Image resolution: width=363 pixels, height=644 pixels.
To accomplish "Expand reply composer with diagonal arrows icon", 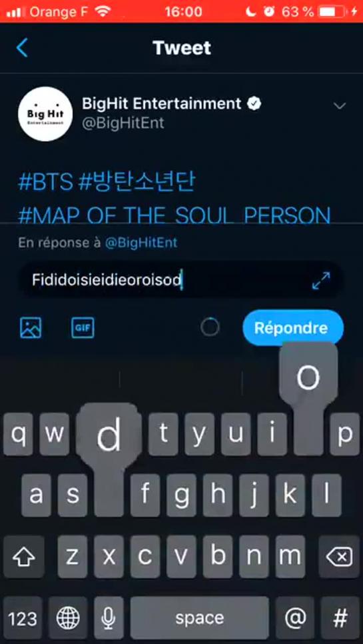I will point(321,281).
